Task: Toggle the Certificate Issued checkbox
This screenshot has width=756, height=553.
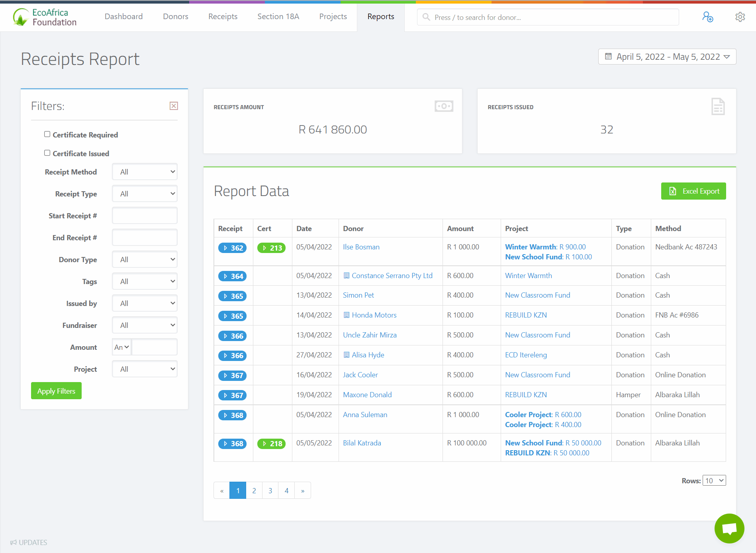Action: (x=47, y=153)
